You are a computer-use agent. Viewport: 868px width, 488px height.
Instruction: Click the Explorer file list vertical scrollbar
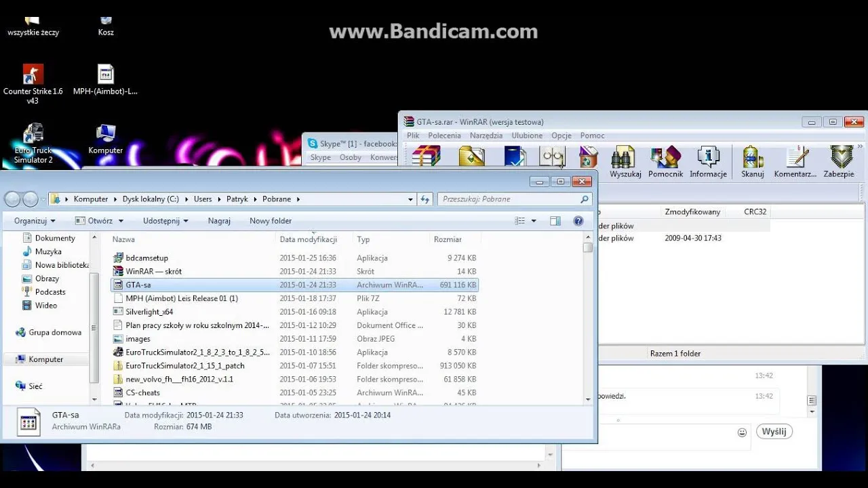[588, 319]
